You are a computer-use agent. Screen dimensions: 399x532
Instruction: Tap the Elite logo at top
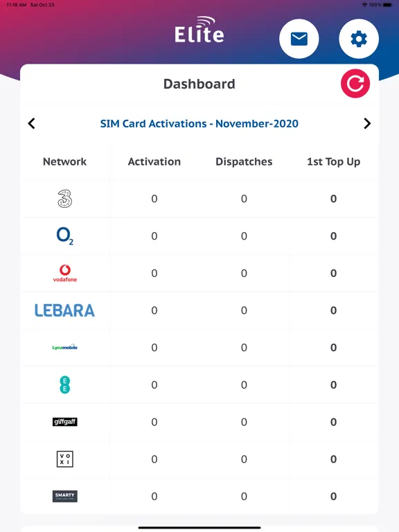click(199, 30)
